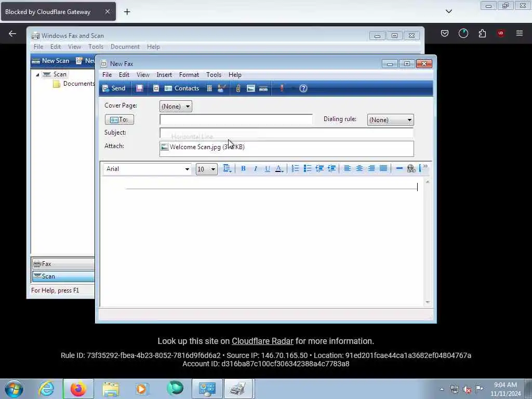Send the fax with the Send button
The width and height of the screenshot is (532, 399).
coord(114,88)
